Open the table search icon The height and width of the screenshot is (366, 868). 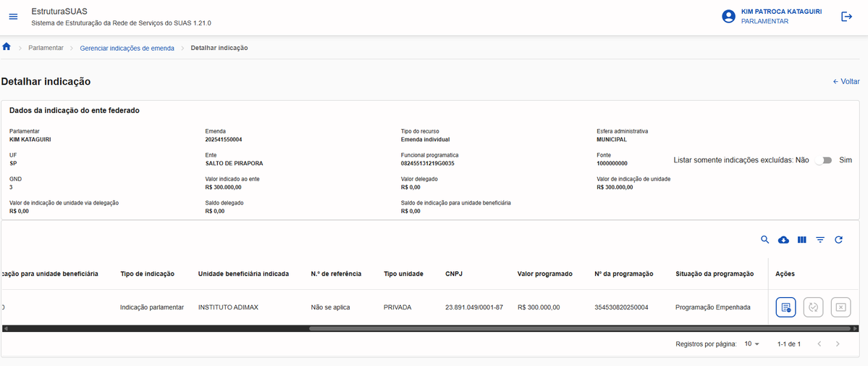coord(765,240)
